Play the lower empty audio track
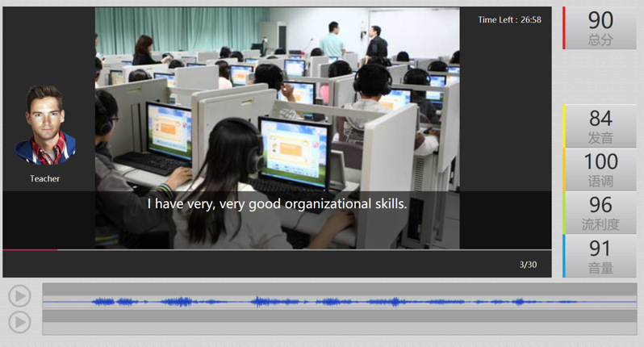644x347 pixels. pos(19,322)
